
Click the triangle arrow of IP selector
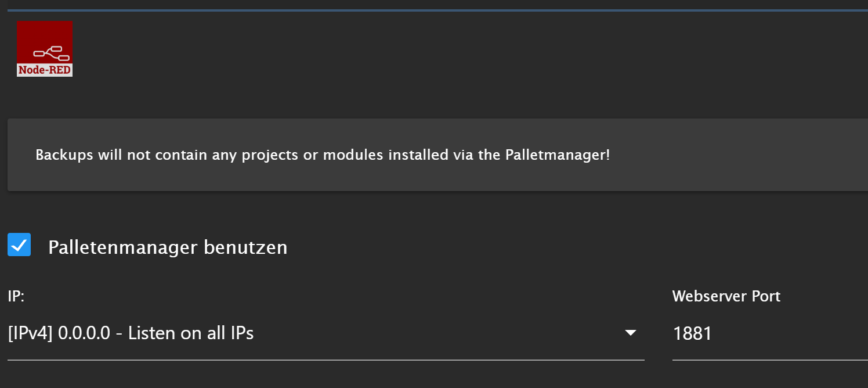pos(631,333)
